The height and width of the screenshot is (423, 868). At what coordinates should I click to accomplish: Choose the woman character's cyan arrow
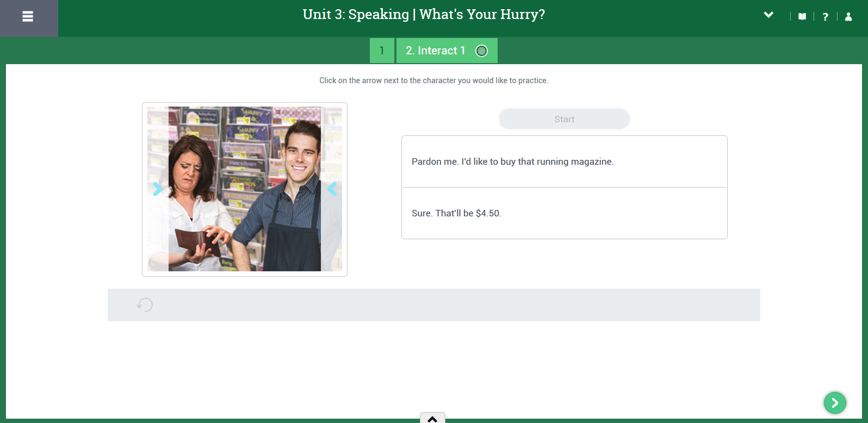(x=158, y=189)
